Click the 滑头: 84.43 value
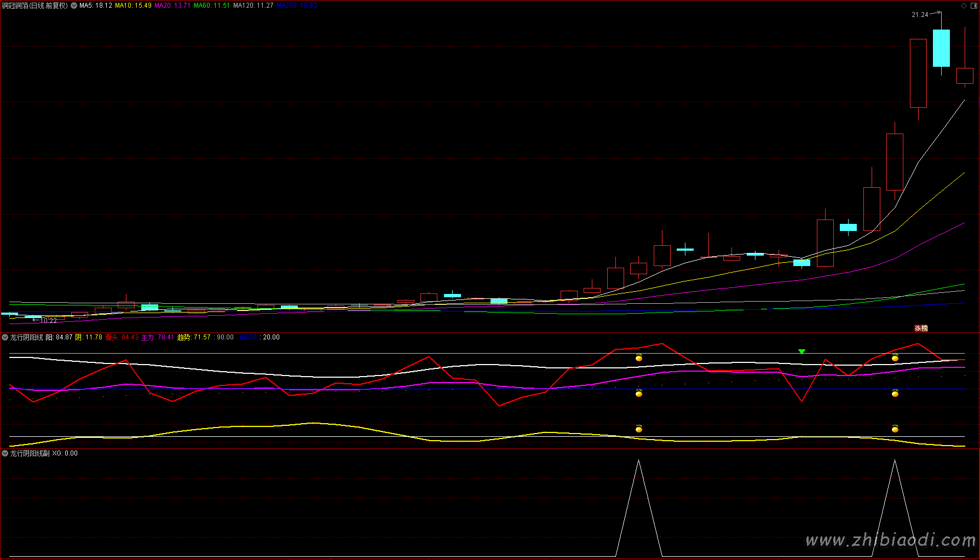This screenshot has width=980, height=560. pos(122,337)
